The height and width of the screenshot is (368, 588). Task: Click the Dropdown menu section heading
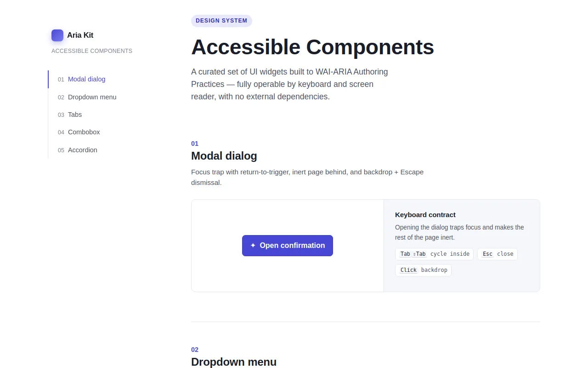click(234, 362)
